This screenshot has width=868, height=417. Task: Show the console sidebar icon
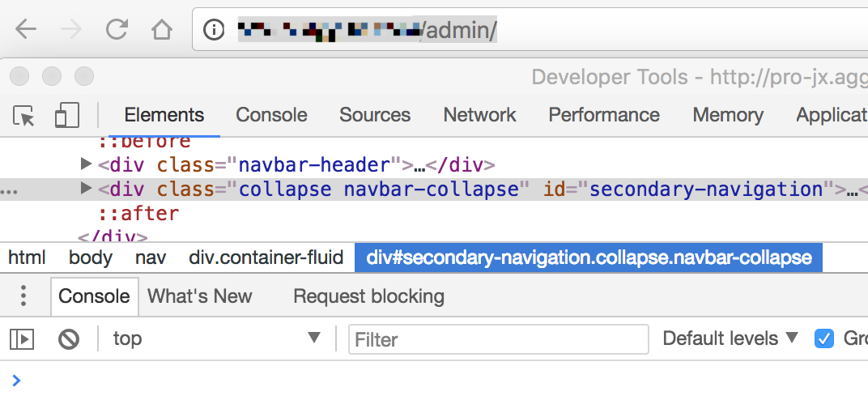(22, 339)
